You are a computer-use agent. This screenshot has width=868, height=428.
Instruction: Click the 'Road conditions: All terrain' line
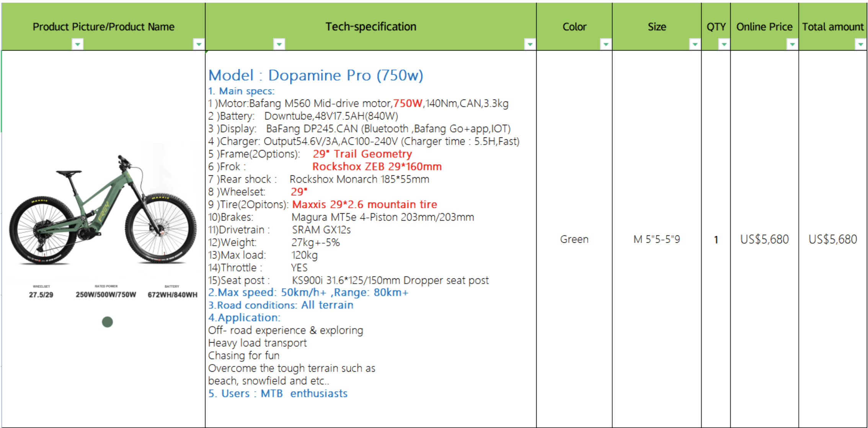(281, 305)
